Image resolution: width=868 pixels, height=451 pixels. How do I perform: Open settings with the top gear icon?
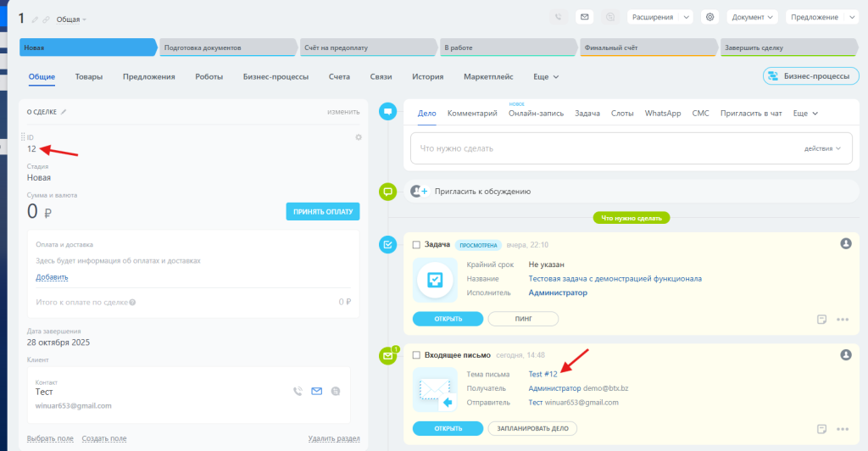tap(709, 16)
